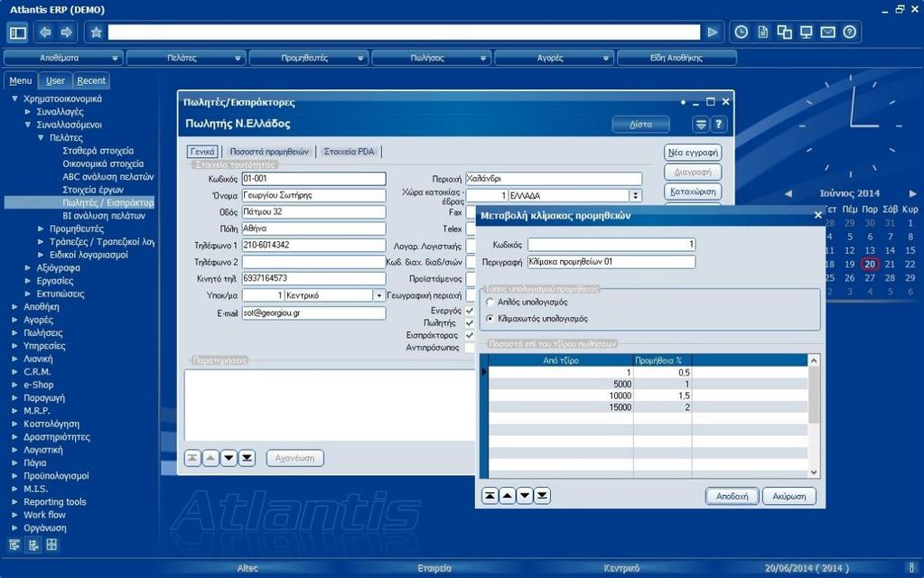
Task: Show next month in calendar
Action: [x=913, y=193]
